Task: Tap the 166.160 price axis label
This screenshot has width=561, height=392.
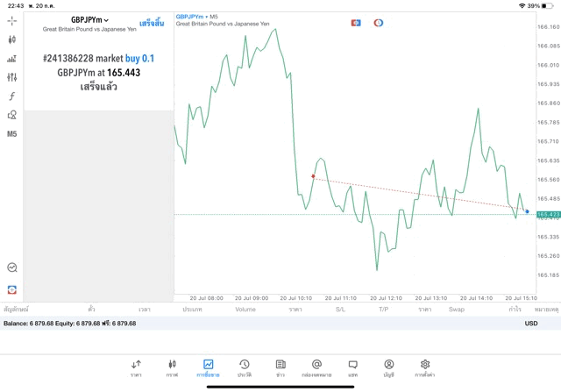Action: click(x=549, y=27)
